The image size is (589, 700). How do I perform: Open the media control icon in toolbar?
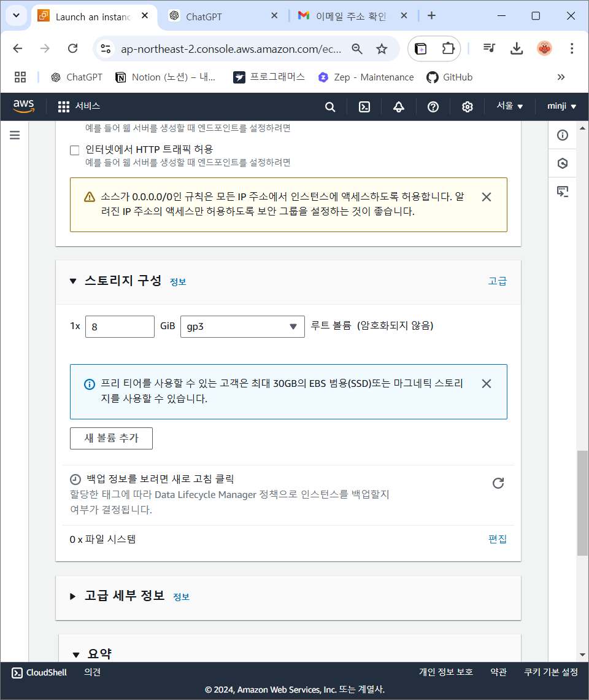pos(489,49)
